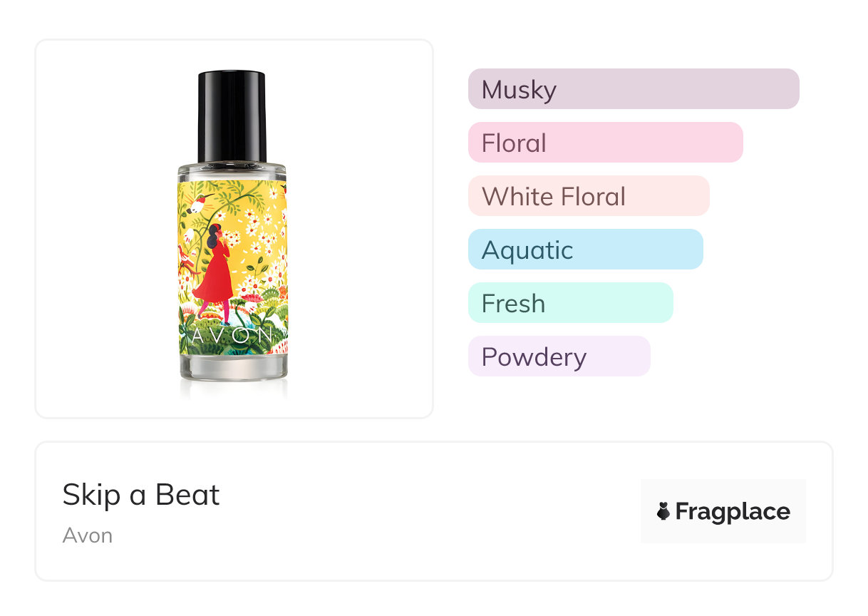Open the Skip a Beat title
Screen dimensions: 868x616
(x=141, y=495)
